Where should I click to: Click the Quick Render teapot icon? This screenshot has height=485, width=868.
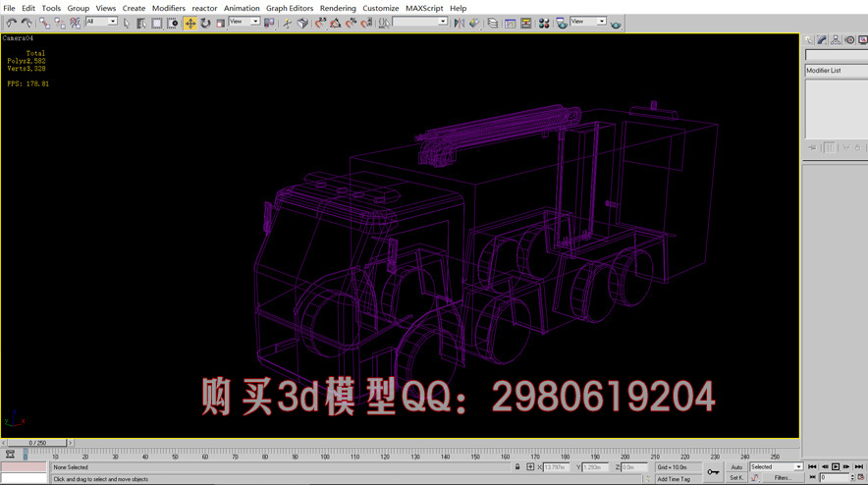click(616, 24)
